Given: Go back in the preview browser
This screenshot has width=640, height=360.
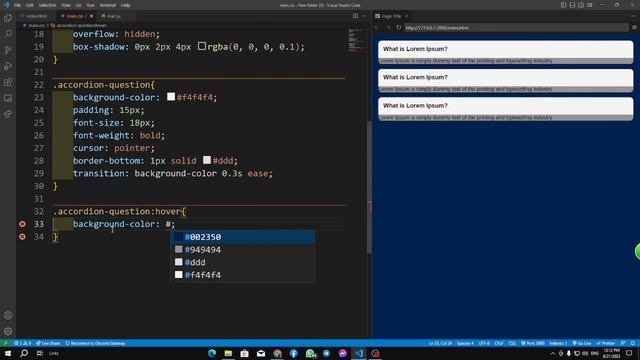Looking at the screenshot, I should [377, 27].
